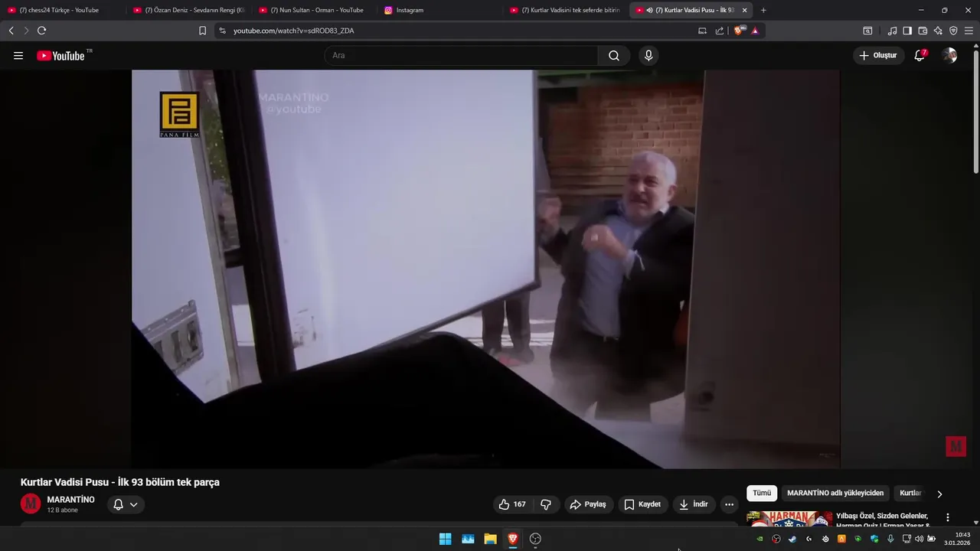Image resolution: width=980 pixels, height=551 pixels.
Task: Open more actions three-dot menu
Action: tap(729, 504)
